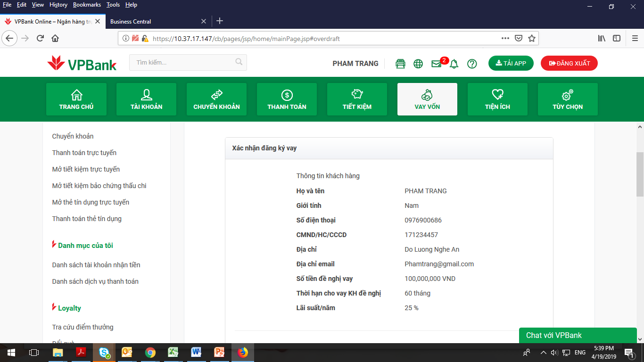Open the TIỆN ÍCH section
Image resolution: width=644 pixels, height=362 pixels.
(x=497, y=99)
